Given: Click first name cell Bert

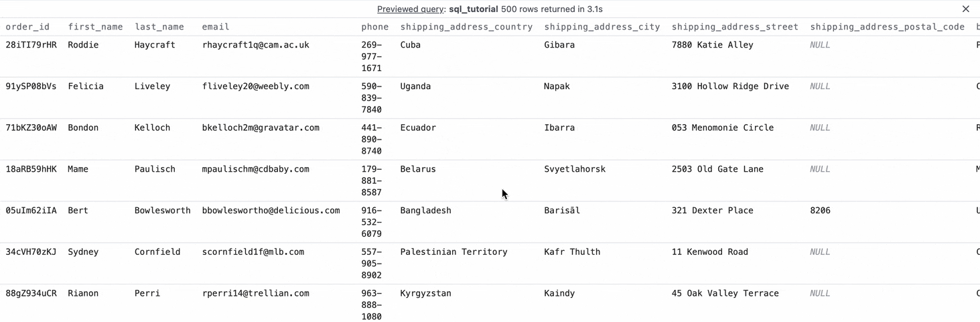Looking at the screenshot, I should pos(78,211).
